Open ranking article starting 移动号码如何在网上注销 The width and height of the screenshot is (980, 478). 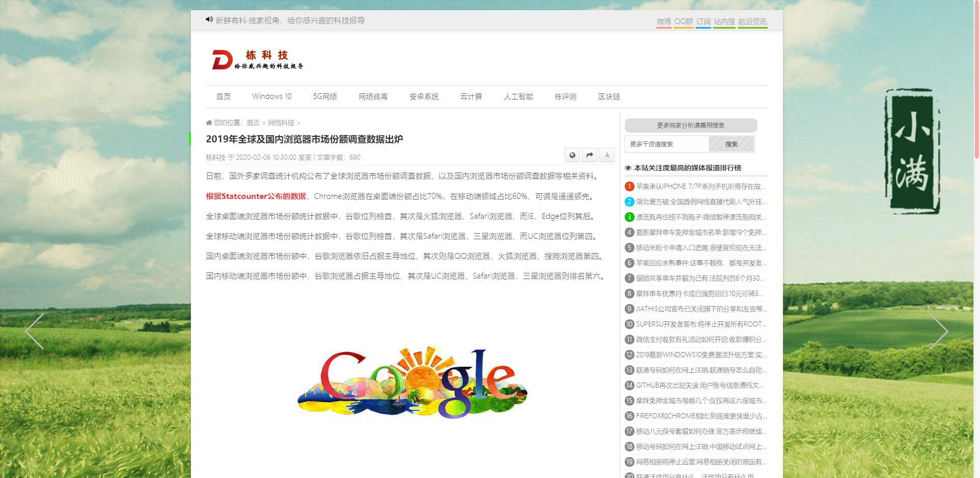click(701, 447)
